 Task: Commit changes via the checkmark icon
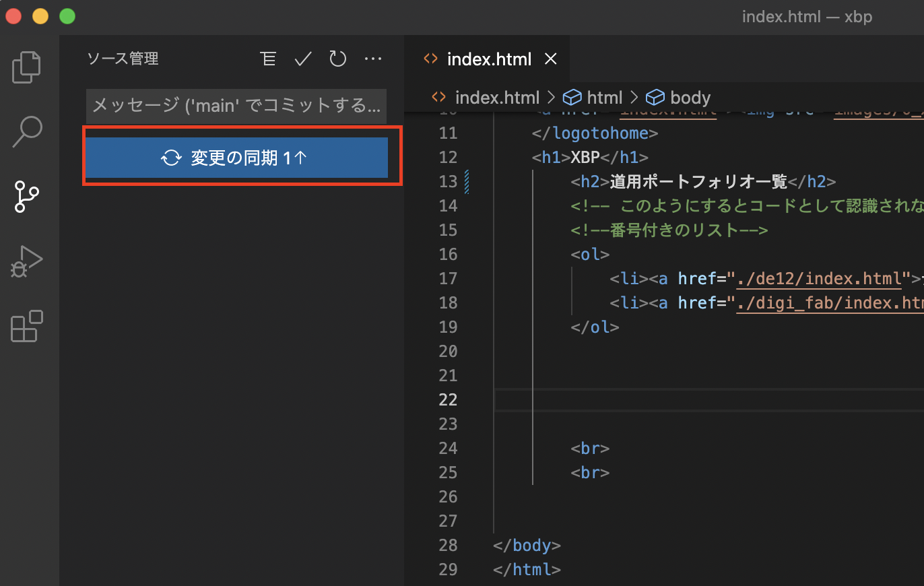(x=302, y=59)
